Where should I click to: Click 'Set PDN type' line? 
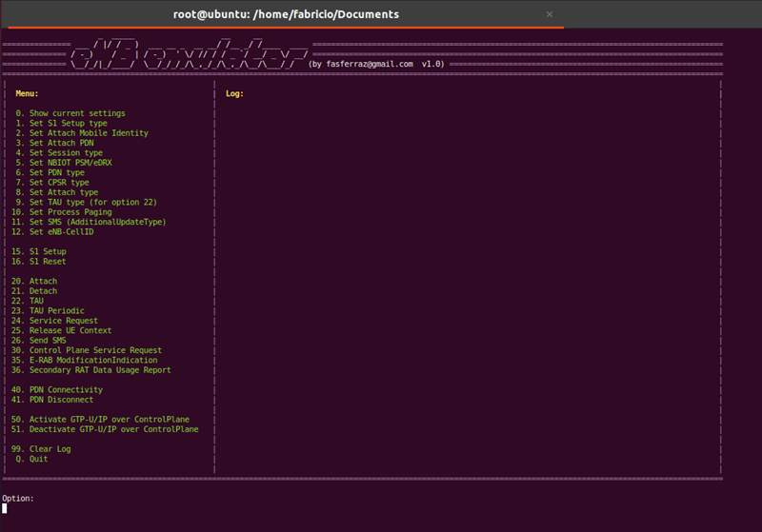click(50, 172)
